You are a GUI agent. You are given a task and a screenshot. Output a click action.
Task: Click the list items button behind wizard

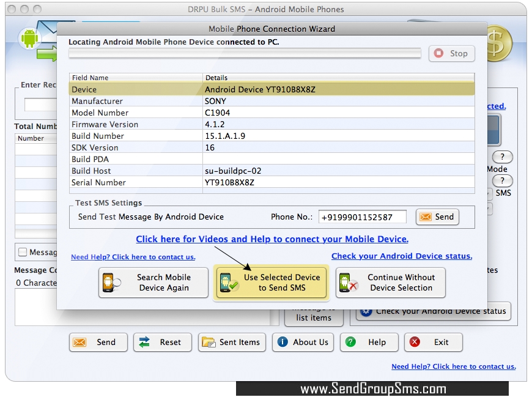314,318
